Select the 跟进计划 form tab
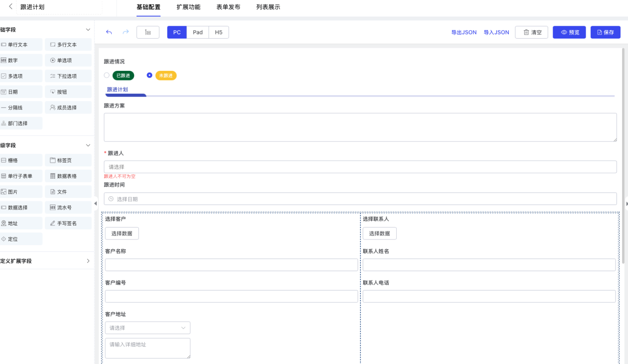The height and width of the screenshot is (364, 628). click(x=117, y=90)
